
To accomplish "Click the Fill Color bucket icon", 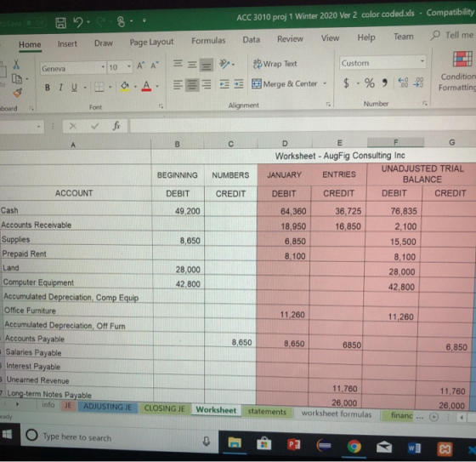I will click(125, 87).
